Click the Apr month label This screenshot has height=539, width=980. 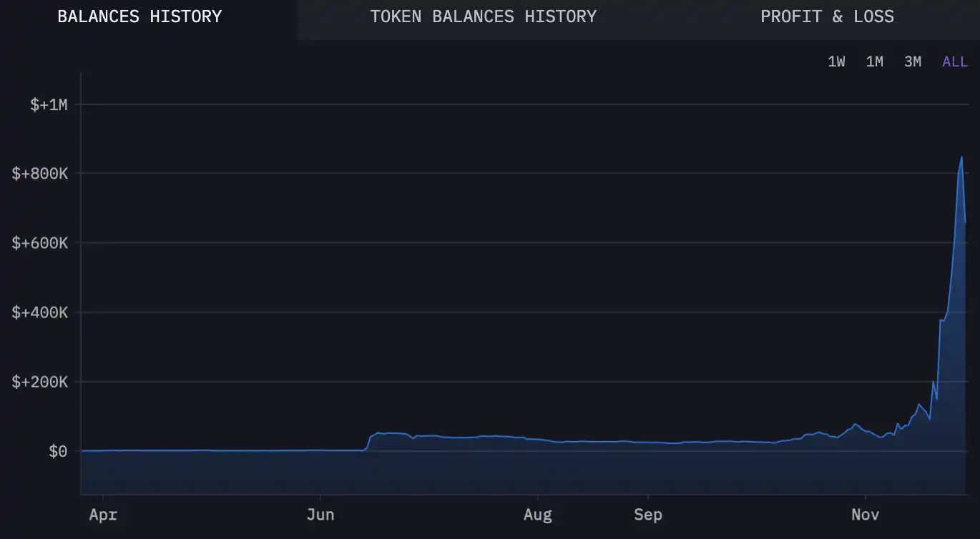pos(102,514)
